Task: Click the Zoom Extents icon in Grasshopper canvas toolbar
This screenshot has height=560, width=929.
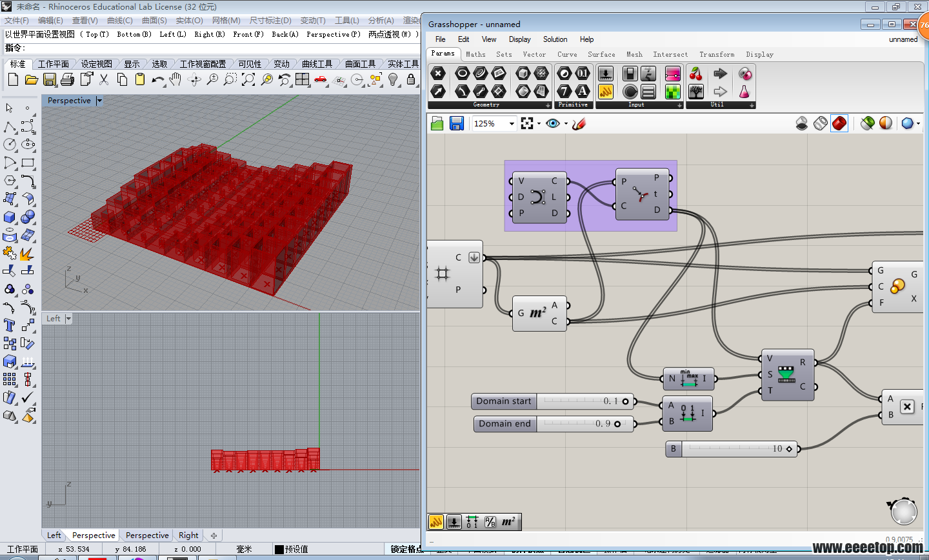Action: click(x=528, y=123)
